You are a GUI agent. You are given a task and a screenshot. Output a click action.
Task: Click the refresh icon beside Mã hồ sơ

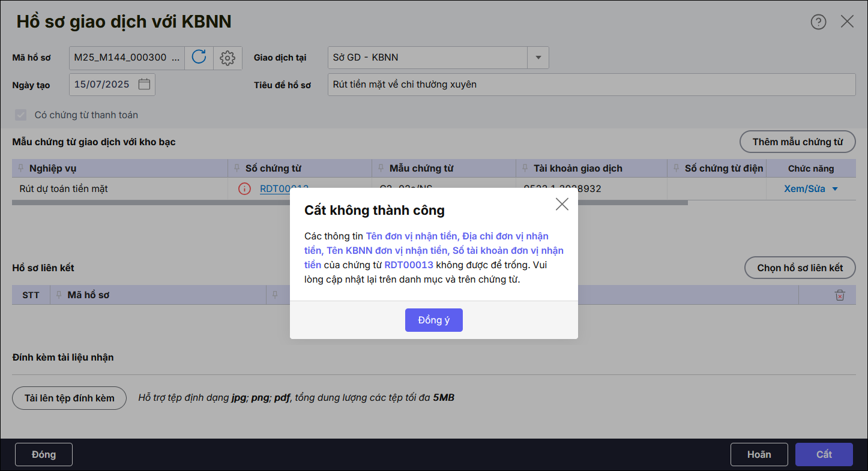tap(199, 58)
